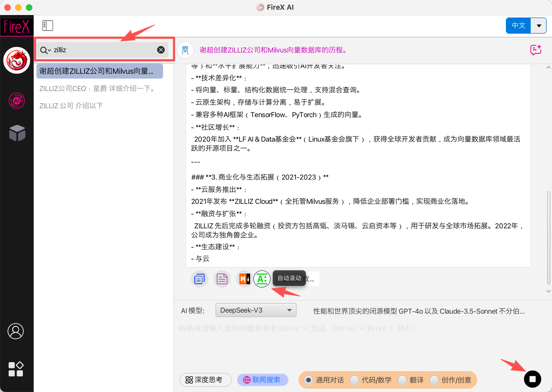This screenshot has width=552, height=392.
Task: Open the plugins grid icon at sidebar bottom
Action: click(16, 369)
